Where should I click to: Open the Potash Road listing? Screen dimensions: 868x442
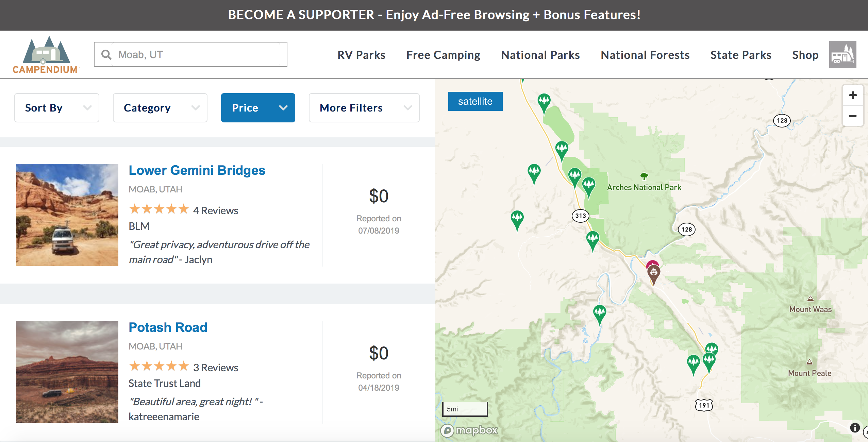coord(168,327)
